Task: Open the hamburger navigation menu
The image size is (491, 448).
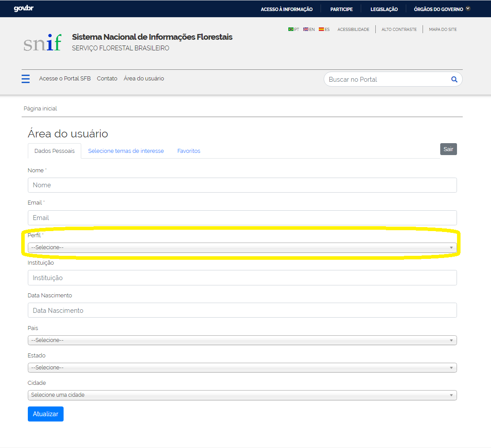Action: [25, 78]
